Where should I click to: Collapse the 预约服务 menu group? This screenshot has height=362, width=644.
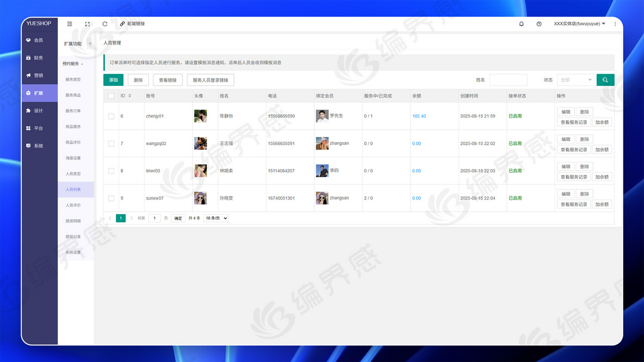coord(73,63)
